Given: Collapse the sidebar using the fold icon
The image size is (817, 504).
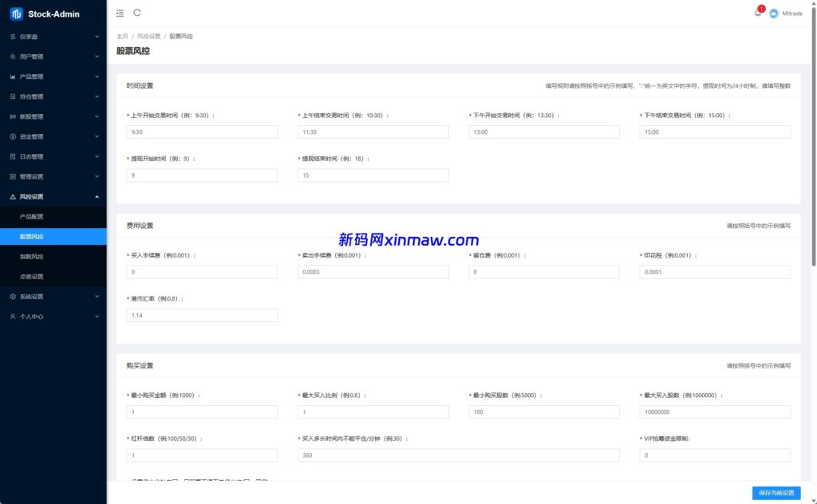Looking at the screenshot, I should (120, 13).
